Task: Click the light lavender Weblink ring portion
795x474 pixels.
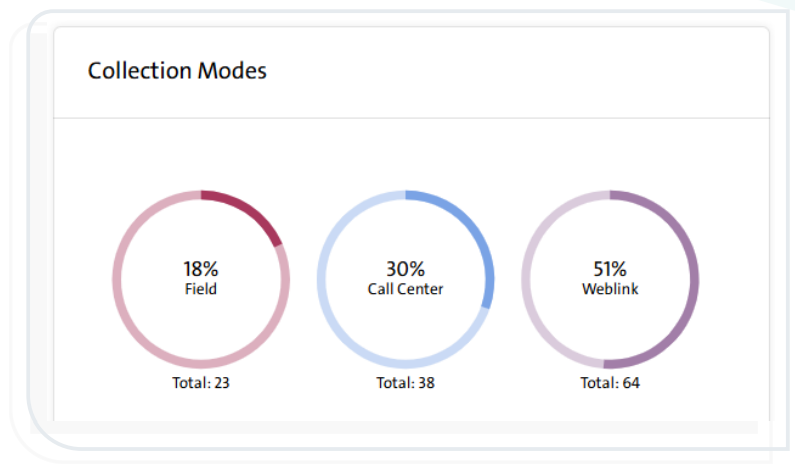Action: coord(533,280)
